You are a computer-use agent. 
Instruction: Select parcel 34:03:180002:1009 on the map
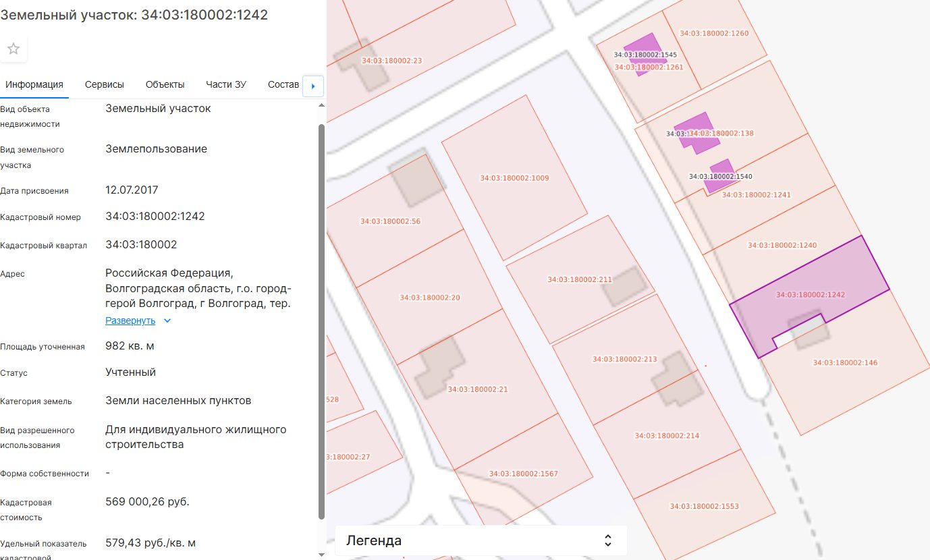pyautogui.click(x=514, y=178)
